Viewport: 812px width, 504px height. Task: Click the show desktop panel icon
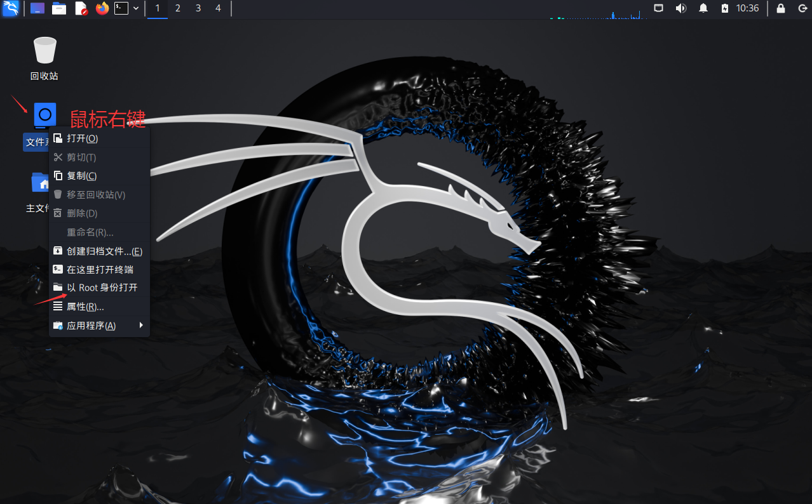coord(37,8)
